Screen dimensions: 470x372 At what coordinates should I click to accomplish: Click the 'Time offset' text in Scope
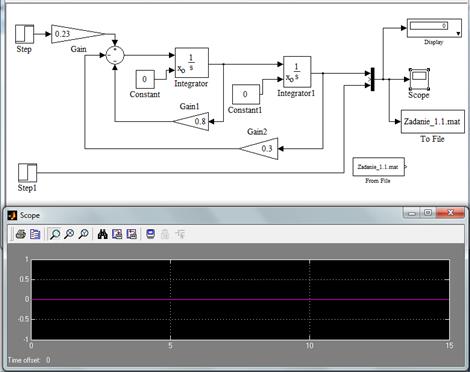point(24,360)
